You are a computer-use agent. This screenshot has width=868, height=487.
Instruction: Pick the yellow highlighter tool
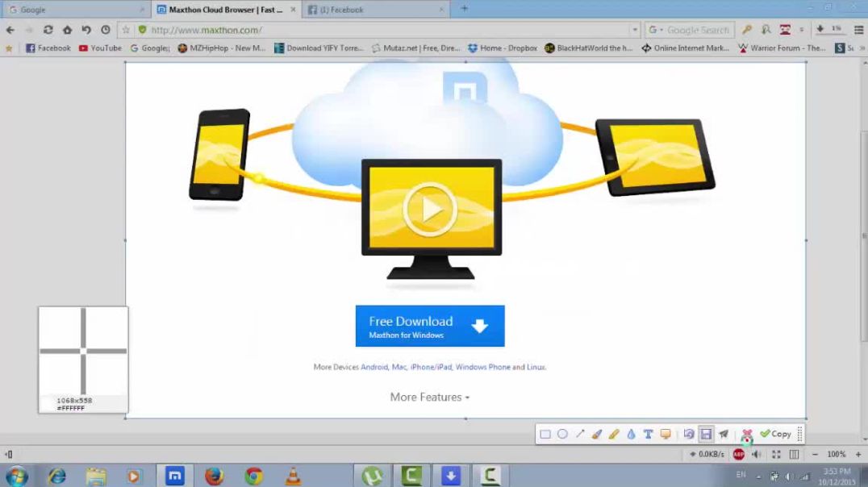click(614, 435)
